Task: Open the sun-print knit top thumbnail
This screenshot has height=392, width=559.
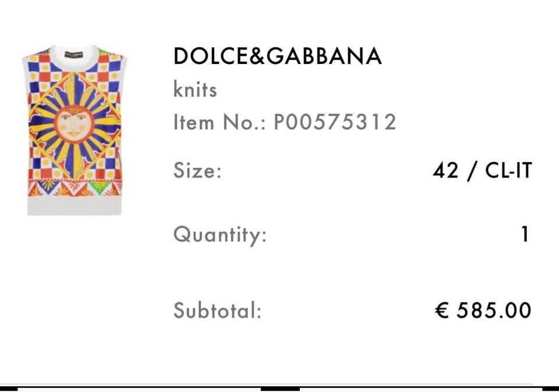Action: point(75,130)
